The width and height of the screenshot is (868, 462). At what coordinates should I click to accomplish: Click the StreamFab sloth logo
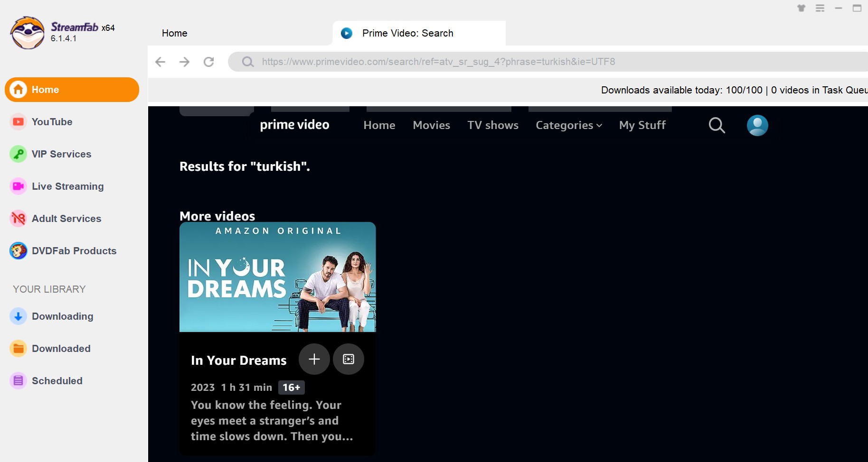click(x=28, y=33)
